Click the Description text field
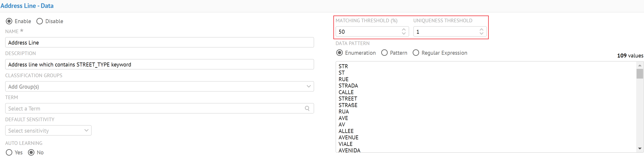This screenshot has height=158, width=644. tap(159, 65)
